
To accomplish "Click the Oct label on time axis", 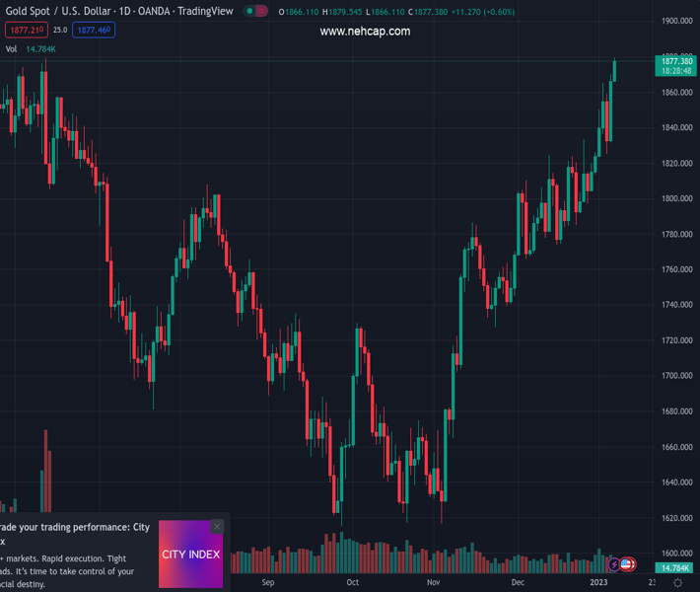I will coord(352,583).
